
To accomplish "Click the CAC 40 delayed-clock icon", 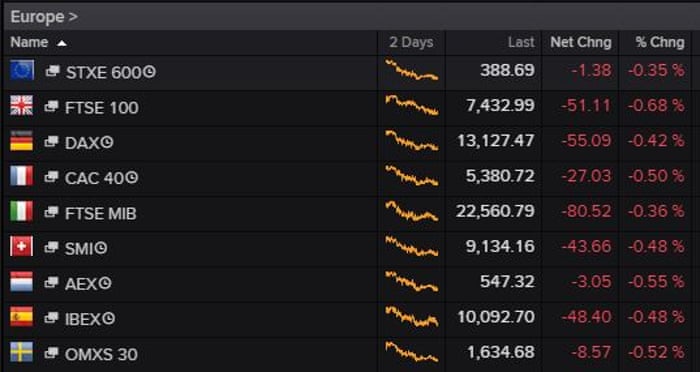I will tap(132, 177).
